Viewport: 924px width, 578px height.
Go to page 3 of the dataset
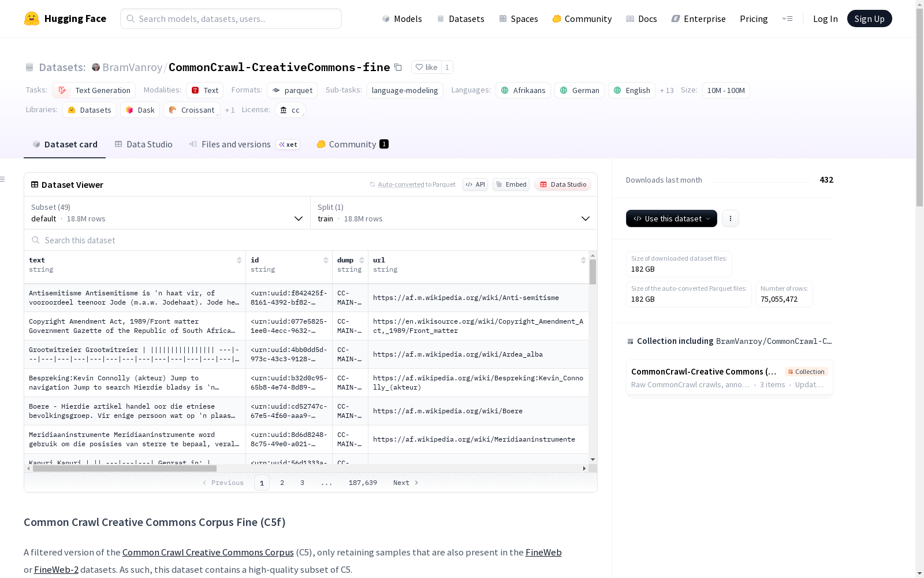(x=302, y=483)
